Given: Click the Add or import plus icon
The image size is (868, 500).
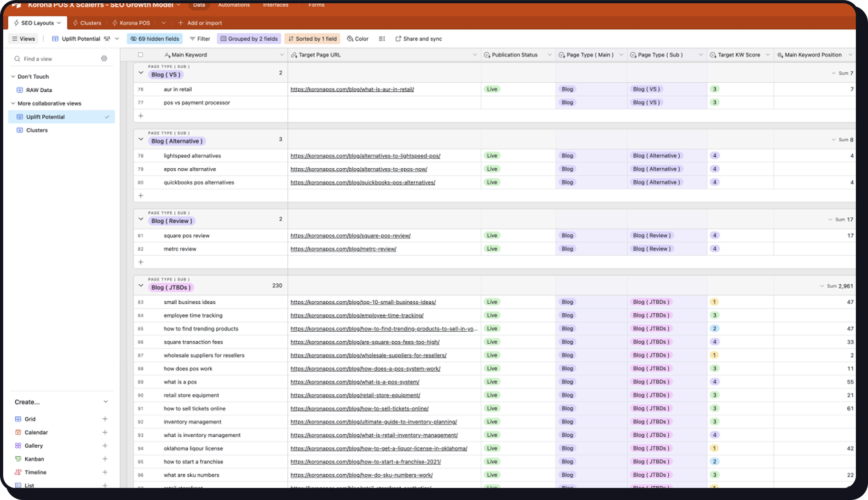Looking at the screenshot, I should click(180, 23).
